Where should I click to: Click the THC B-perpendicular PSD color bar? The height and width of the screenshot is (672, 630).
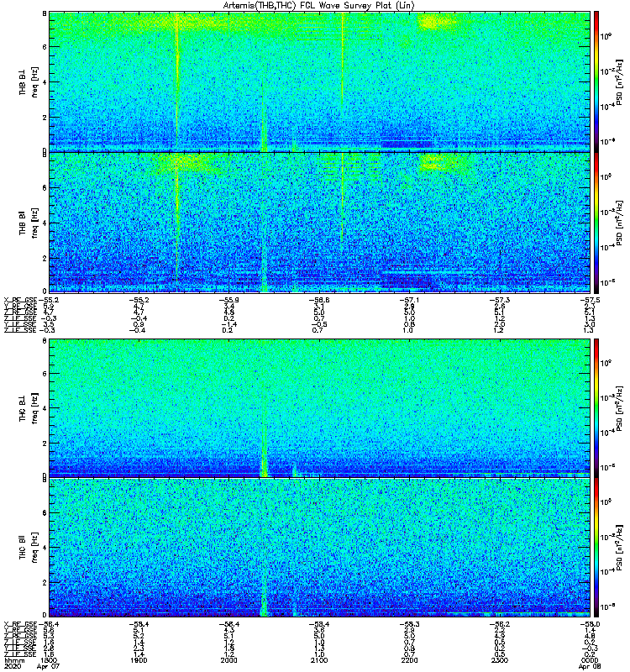596,407
